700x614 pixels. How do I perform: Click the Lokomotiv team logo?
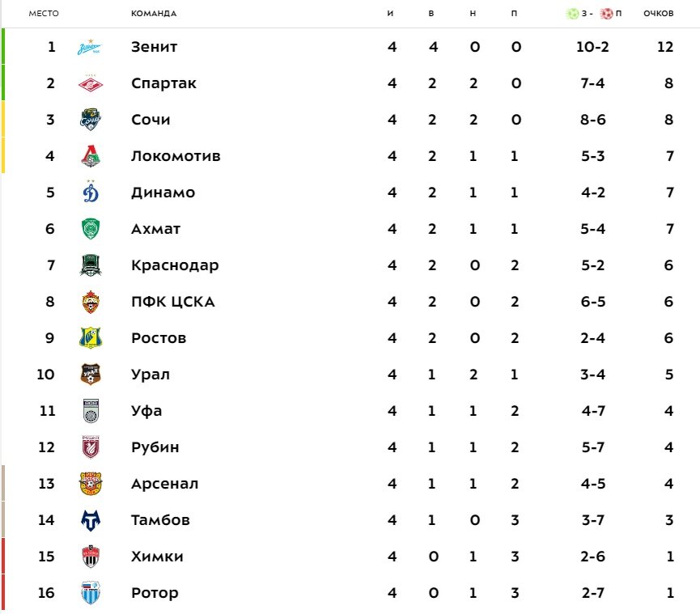pyautogui.click(x=90, y=156)
